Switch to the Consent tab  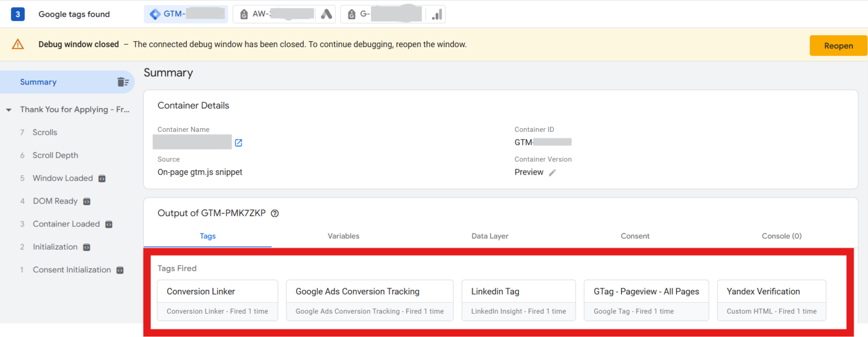pyautogui.click(x=635, y=236)
